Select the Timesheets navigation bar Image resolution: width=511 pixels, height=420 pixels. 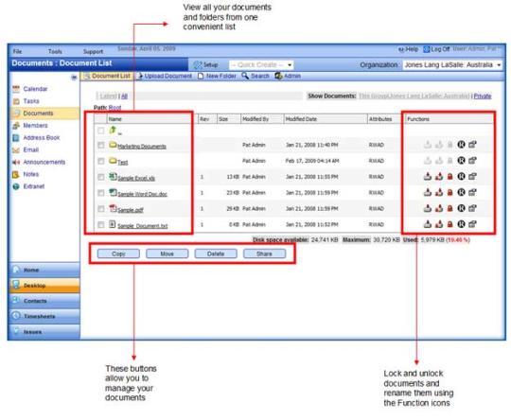[x=44, y=316]
